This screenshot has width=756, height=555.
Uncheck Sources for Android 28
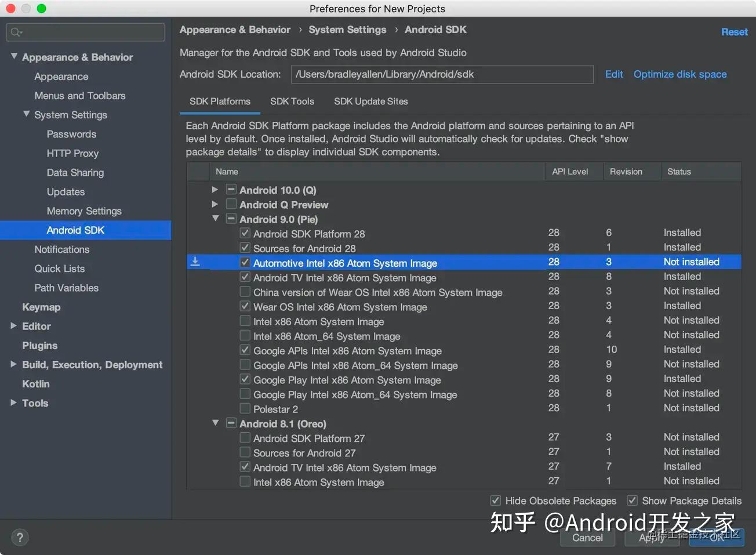point(245,248)
